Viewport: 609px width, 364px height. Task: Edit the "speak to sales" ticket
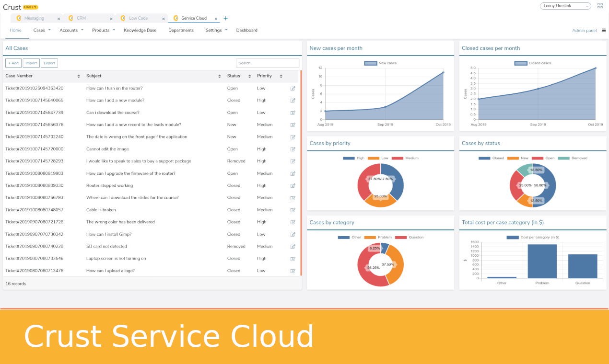coord(293,161)
